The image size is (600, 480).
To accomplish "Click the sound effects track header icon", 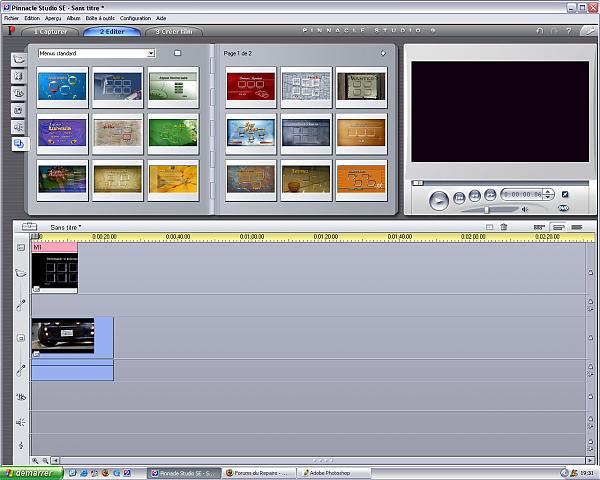I will (21, 422).
